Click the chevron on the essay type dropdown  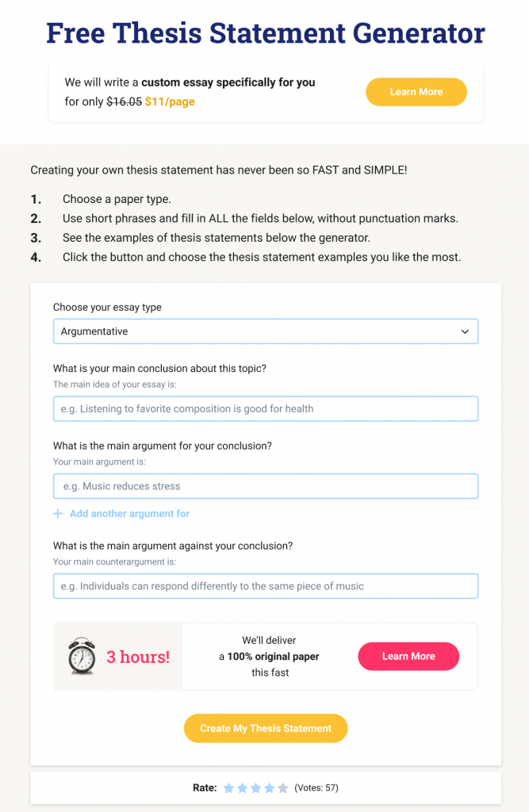465,331
